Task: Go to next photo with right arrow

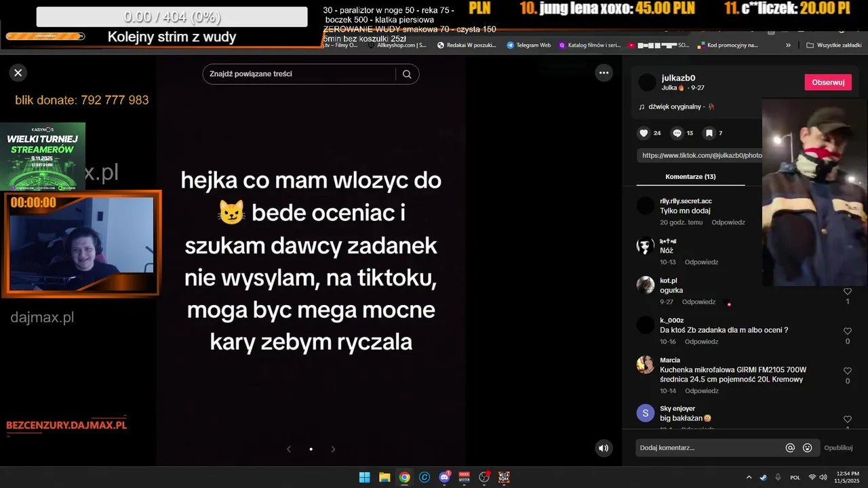Action: coord(333,449)
